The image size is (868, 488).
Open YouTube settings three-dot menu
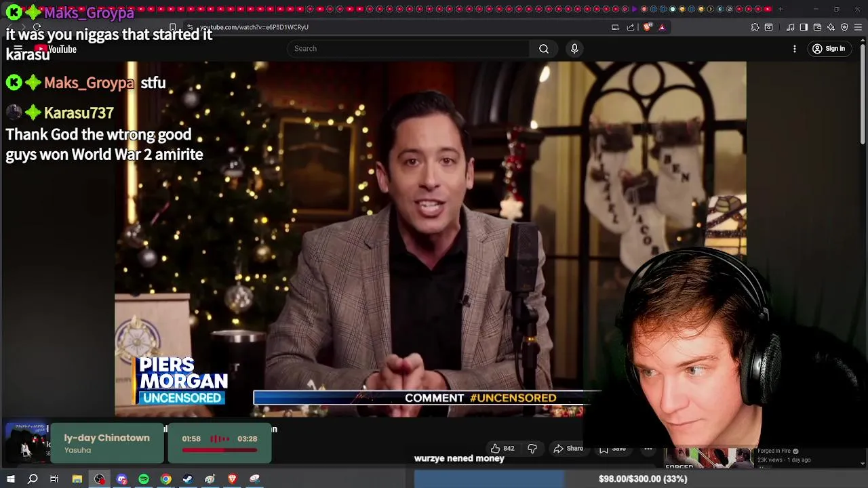click(x=795, y=49)
